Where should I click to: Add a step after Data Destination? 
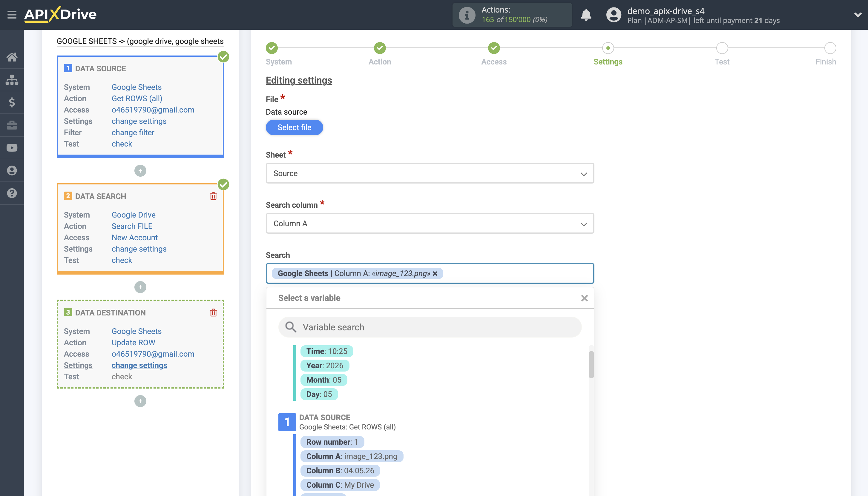click(140, 401)
